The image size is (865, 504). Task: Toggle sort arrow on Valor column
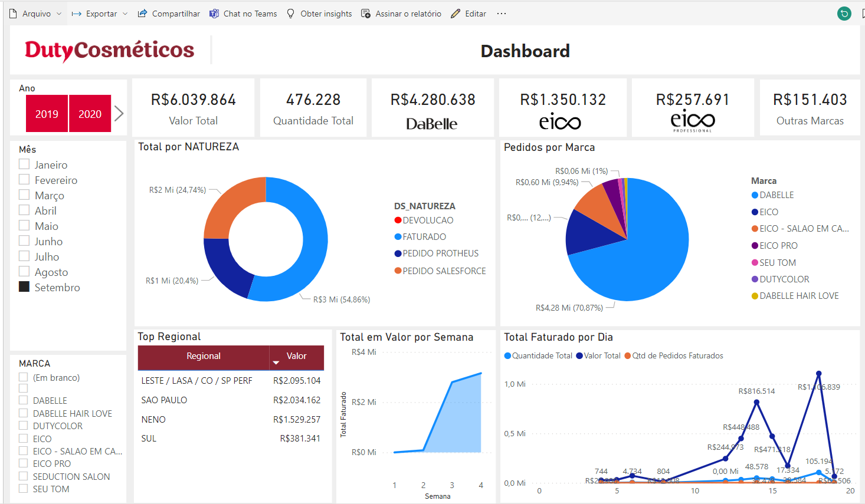coord(276,363)
